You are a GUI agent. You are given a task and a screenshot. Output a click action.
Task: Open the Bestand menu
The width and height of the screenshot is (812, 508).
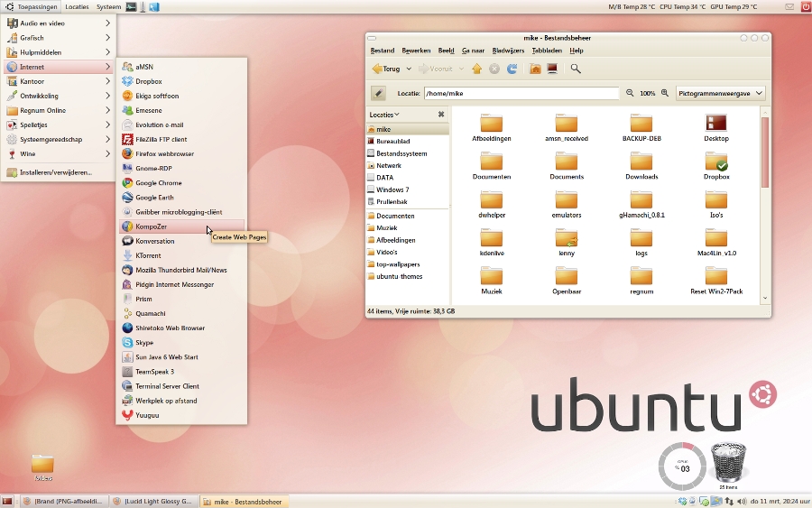click(x=383, y=51)
